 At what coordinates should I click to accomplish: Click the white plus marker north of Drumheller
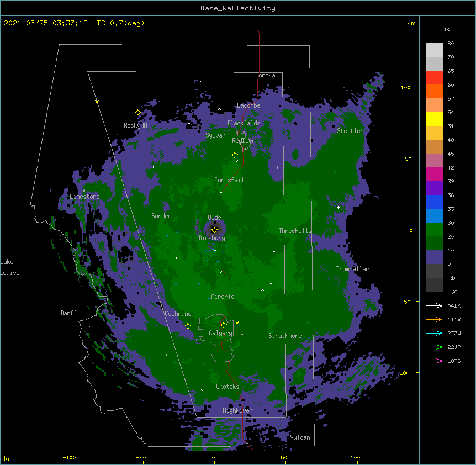(338, 207)
